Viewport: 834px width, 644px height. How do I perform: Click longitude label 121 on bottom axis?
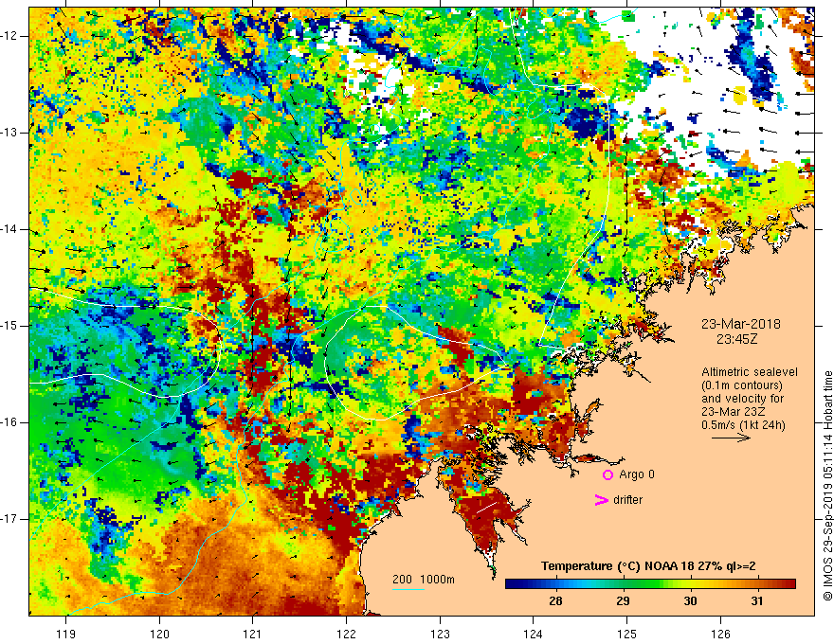[253, 634]
